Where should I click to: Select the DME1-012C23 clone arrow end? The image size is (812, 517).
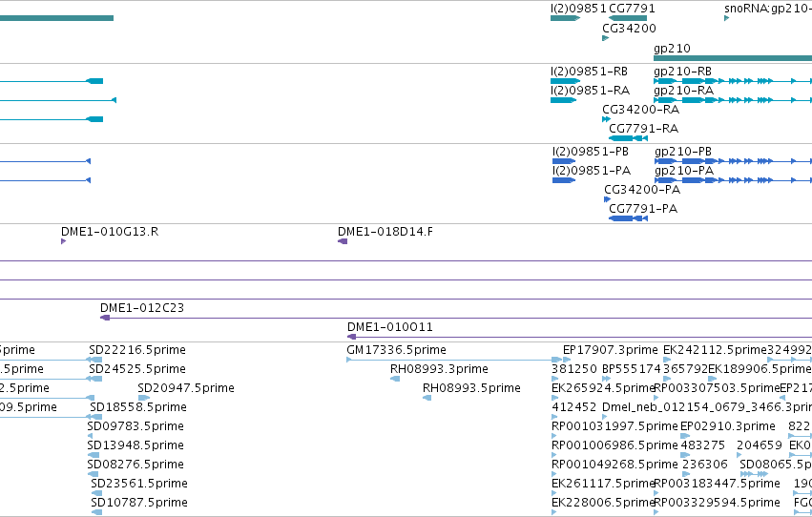click(105, 318)
